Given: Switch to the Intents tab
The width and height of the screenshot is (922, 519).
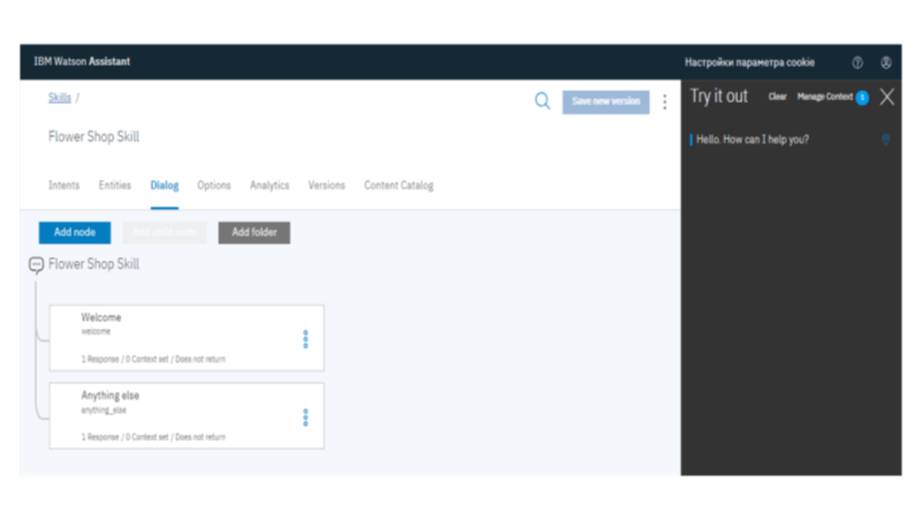Looking at the screenshot, I should pyautogui.click(x=64, y=186).
